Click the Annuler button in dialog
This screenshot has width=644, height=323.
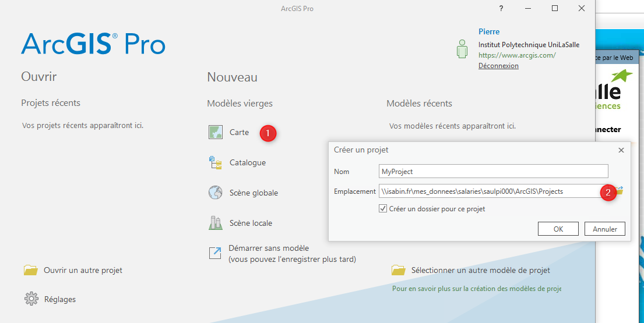(605, 229)
